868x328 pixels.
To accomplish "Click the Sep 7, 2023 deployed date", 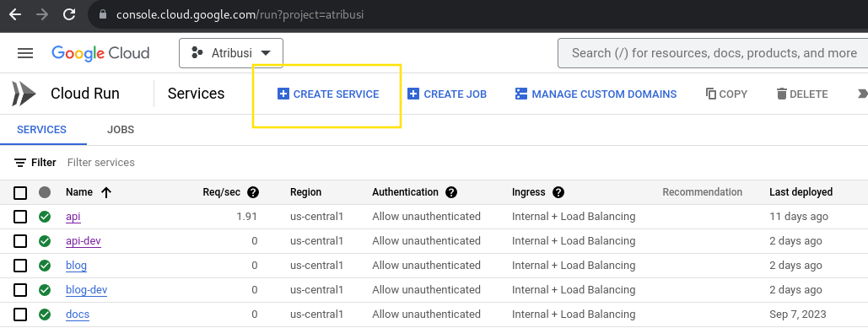I will tap(798, 315).
